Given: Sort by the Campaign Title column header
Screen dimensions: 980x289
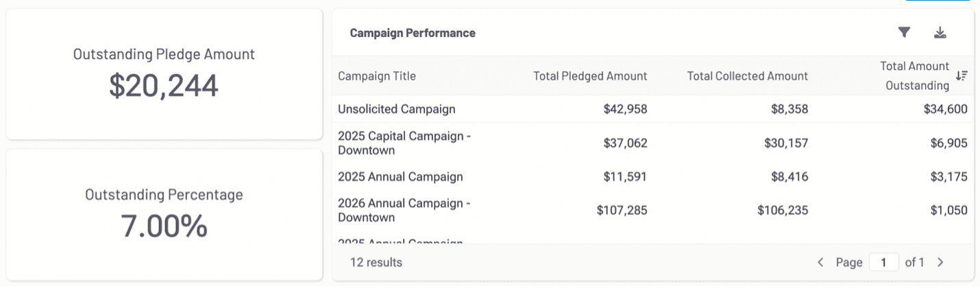Looking at the screenshot, I should 377,76.
